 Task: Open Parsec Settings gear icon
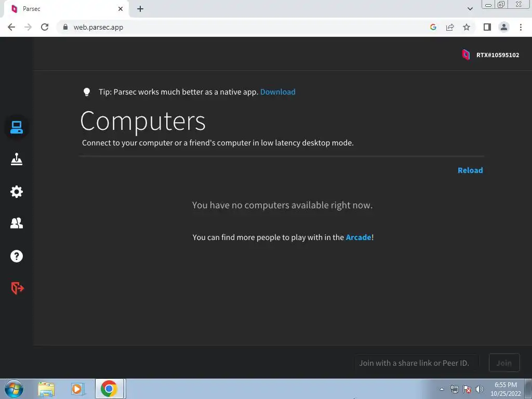16,192
